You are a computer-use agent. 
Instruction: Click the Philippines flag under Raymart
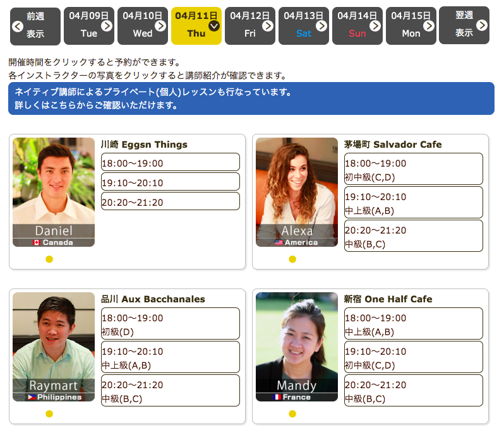coord(32,397)
